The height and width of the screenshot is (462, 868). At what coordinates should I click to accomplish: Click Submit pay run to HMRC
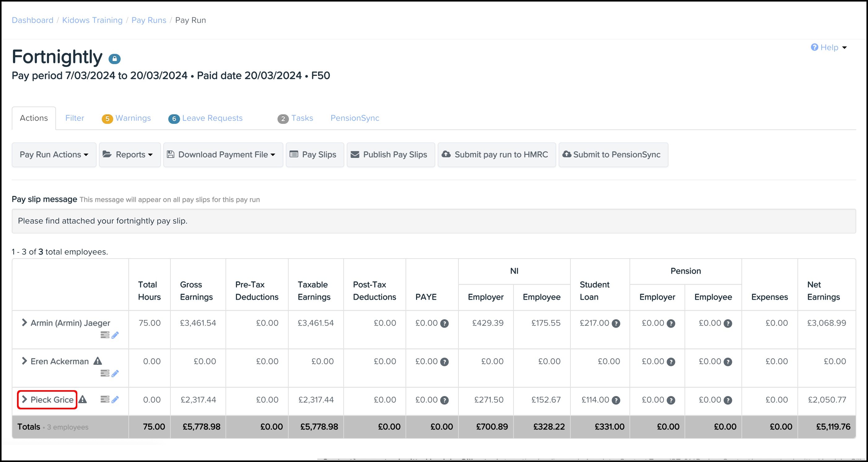click(496, 155)
